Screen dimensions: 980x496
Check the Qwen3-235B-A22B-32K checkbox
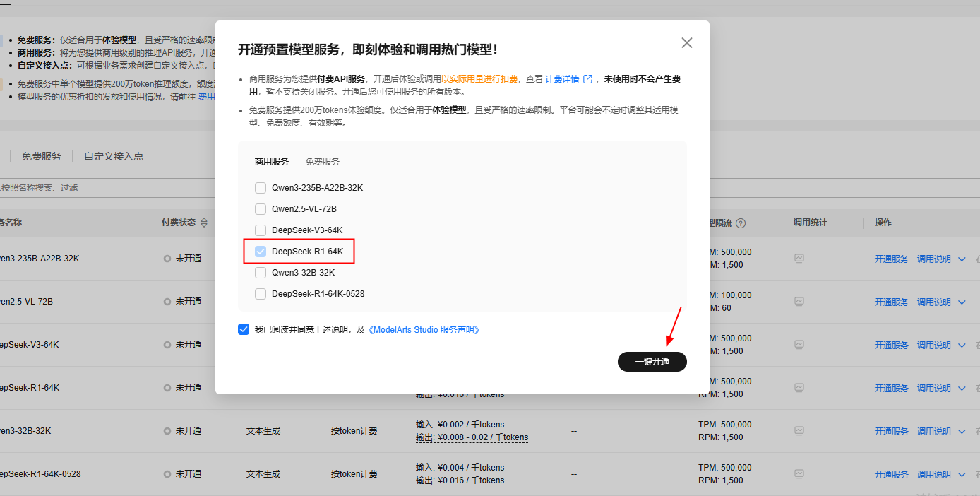coord(261,188)
